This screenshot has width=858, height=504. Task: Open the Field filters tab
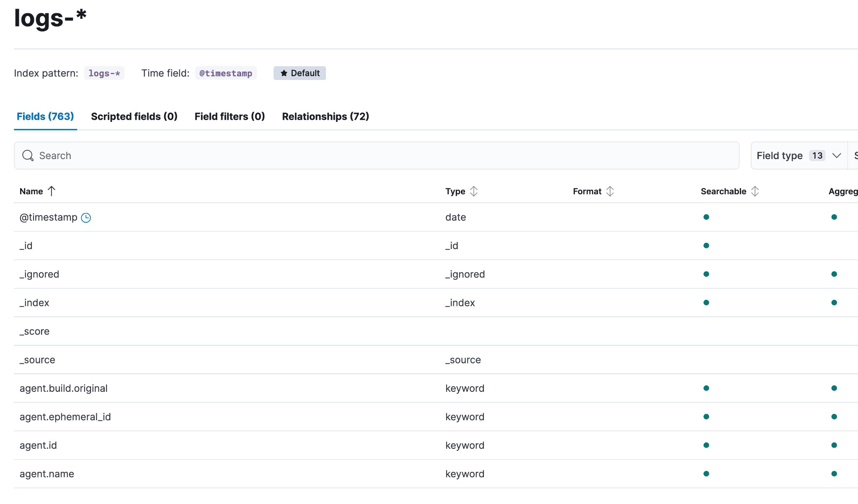click(230, 116)
